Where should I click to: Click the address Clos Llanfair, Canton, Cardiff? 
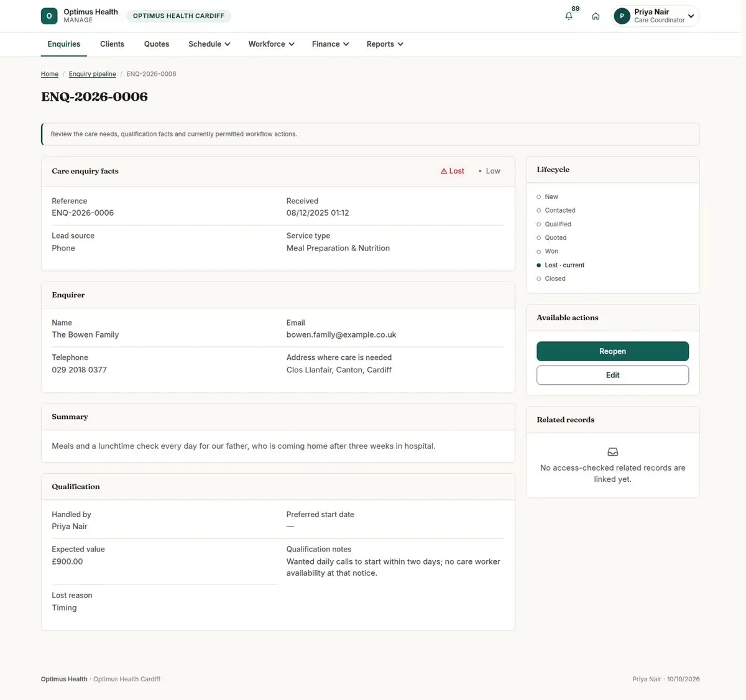coord(339,370)
